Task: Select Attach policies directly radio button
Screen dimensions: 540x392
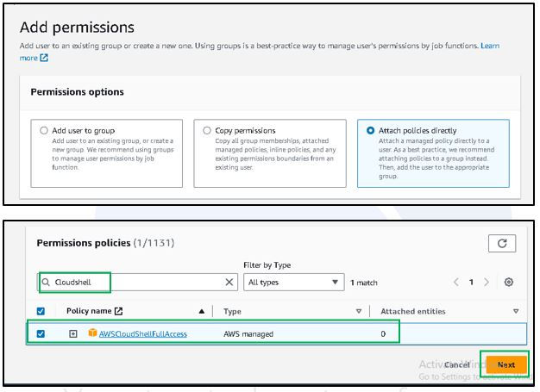Action: [371, 131]
